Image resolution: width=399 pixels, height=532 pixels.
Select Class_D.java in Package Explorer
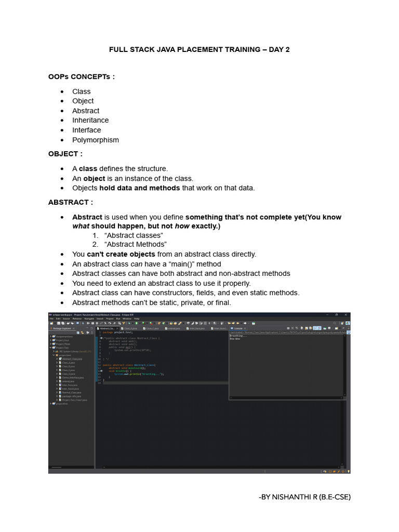click(68, 374)
